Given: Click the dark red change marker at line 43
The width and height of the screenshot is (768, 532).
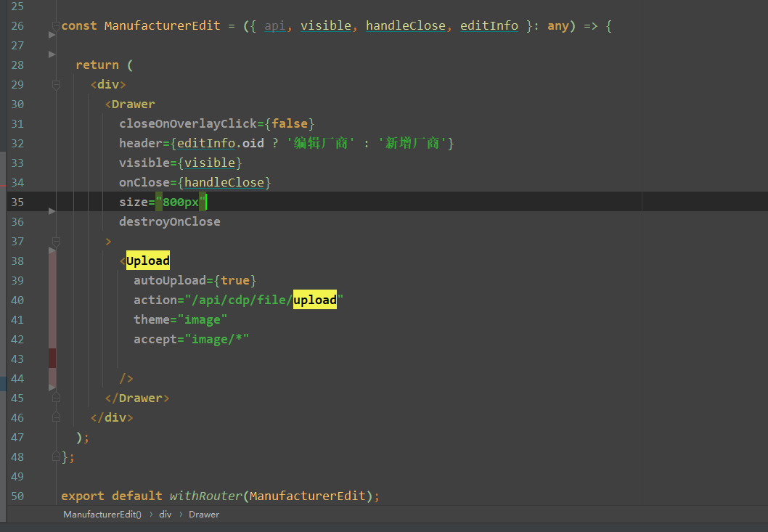Looking at the screenshot, I should click(x=52, y=358).
